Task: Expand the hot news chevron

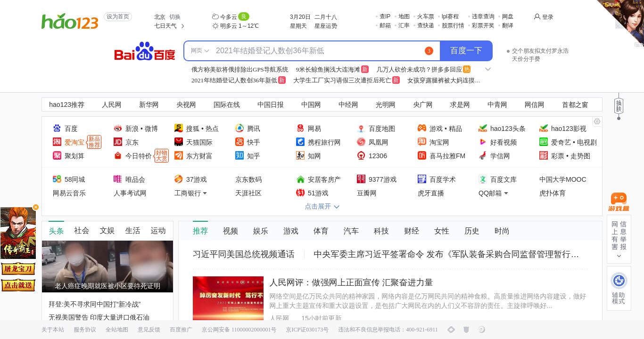Action: tap(488, 69)
